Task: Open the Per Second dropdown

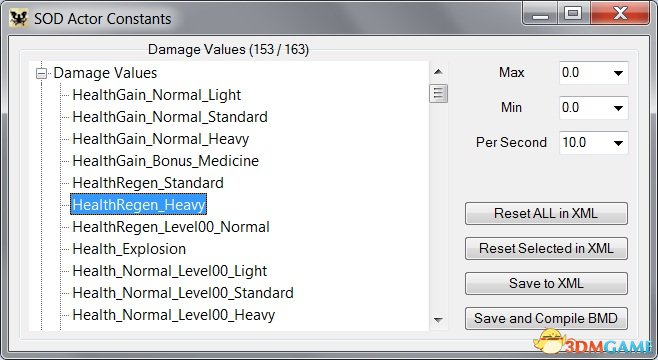Action: pos(618,143)
